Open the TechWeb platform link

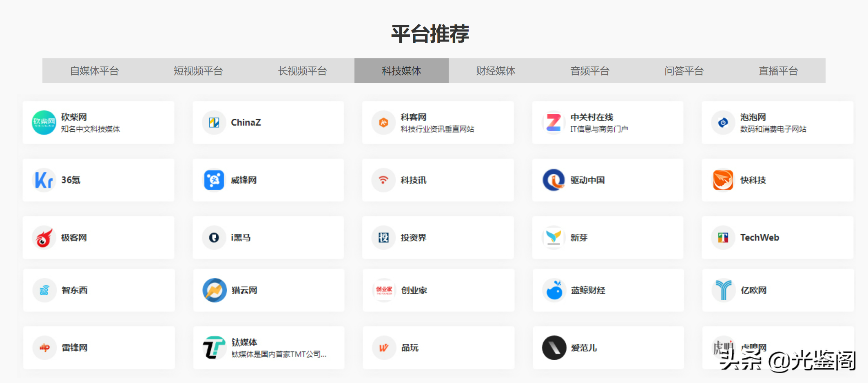[x=759, y=237]
